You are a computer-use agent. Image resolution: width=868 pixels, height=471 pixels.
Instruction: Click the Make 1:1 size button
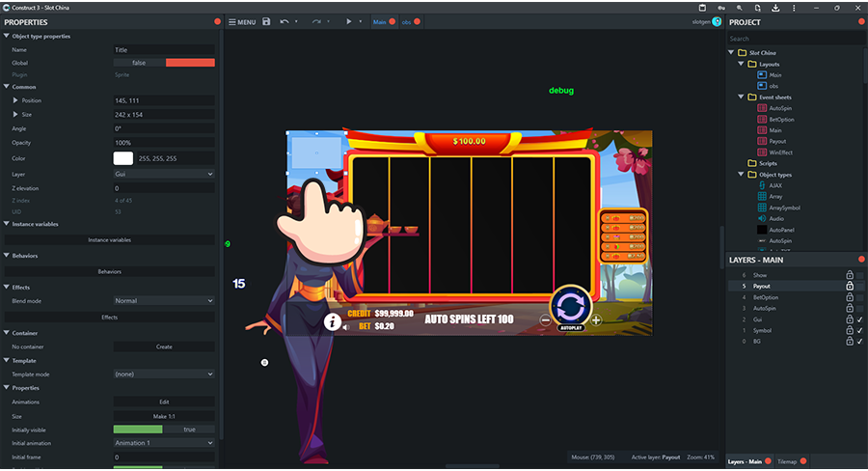point(164,416)
